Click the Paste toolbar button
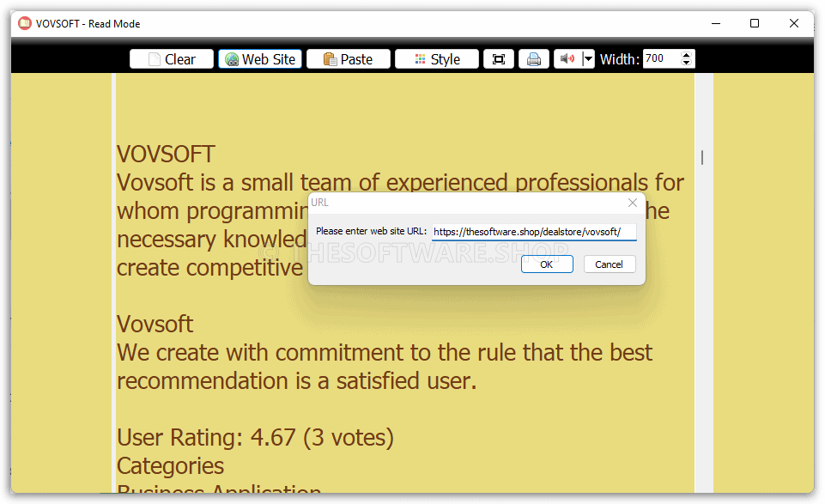This screenshot has width=825, height=504. point(349,59)
